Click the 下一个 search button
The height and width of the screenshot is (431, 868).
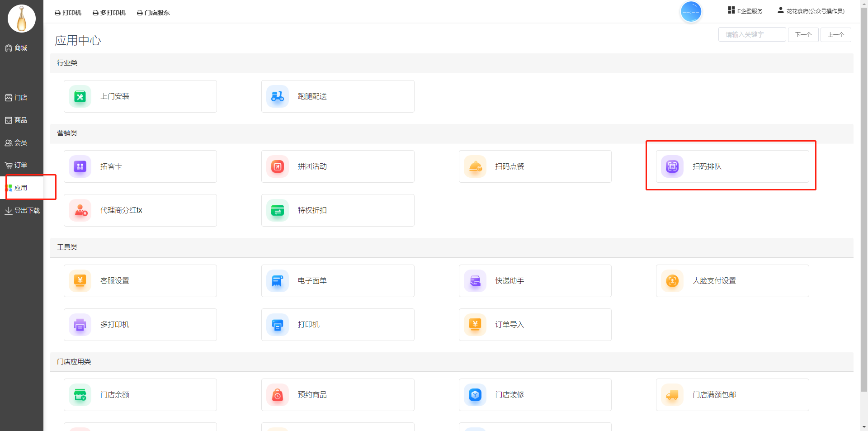point(803,35)
